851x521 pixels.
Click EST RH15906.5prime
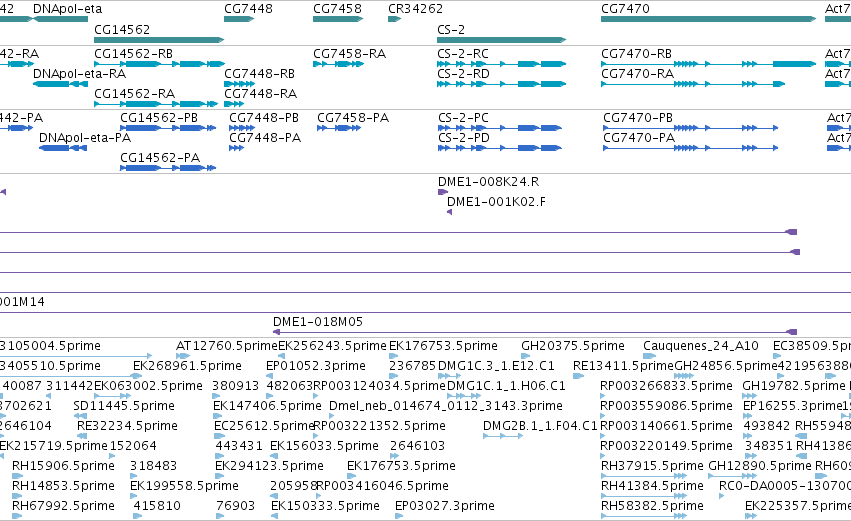point(63,466)
